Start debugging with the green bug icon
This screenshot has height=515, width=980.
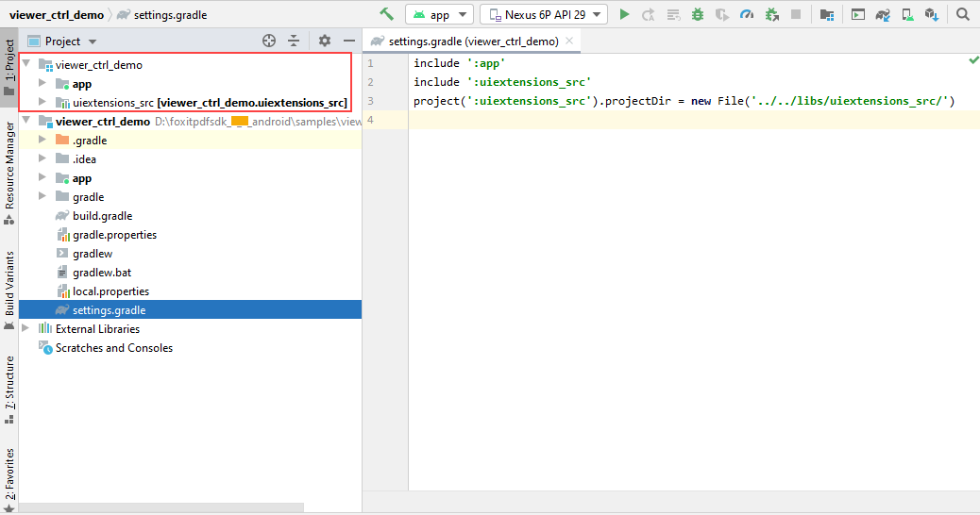697,14
